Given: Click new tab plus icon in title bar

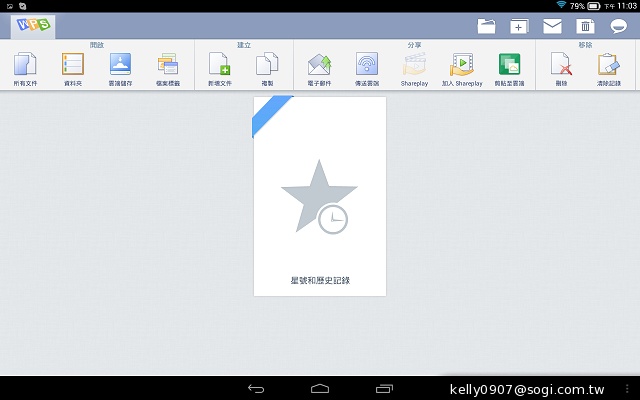Looking at the screenshot, I should pos(519,27).
